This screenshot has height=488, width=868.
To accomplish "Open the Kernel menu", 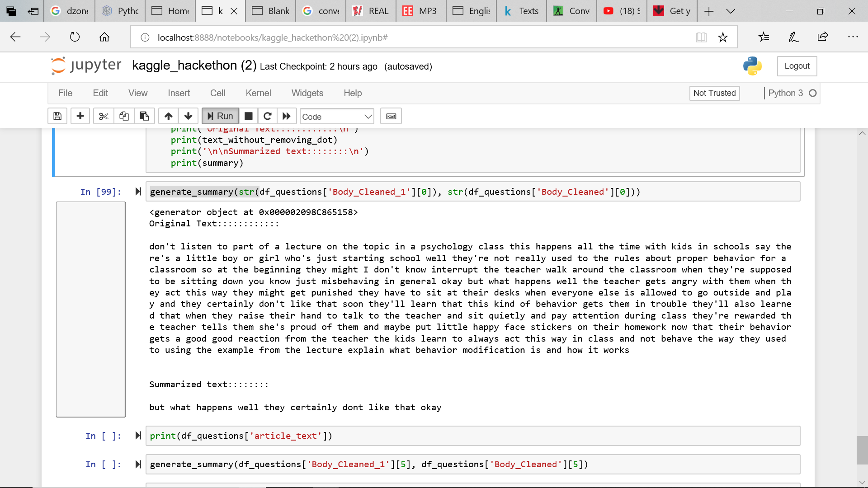I will (x=258, y=93).
